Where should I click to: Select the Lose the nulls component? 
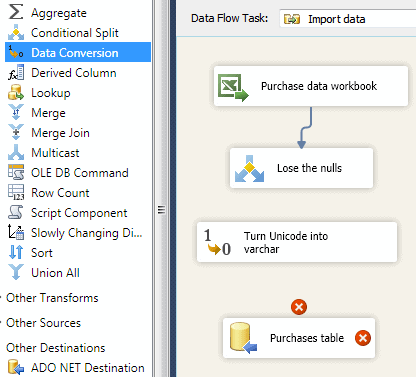302,168
